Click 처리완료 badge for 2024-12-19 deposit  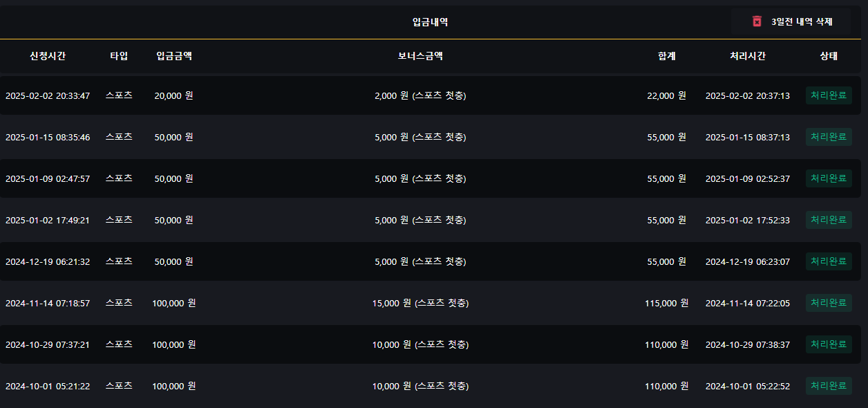(x=829, y=261)
